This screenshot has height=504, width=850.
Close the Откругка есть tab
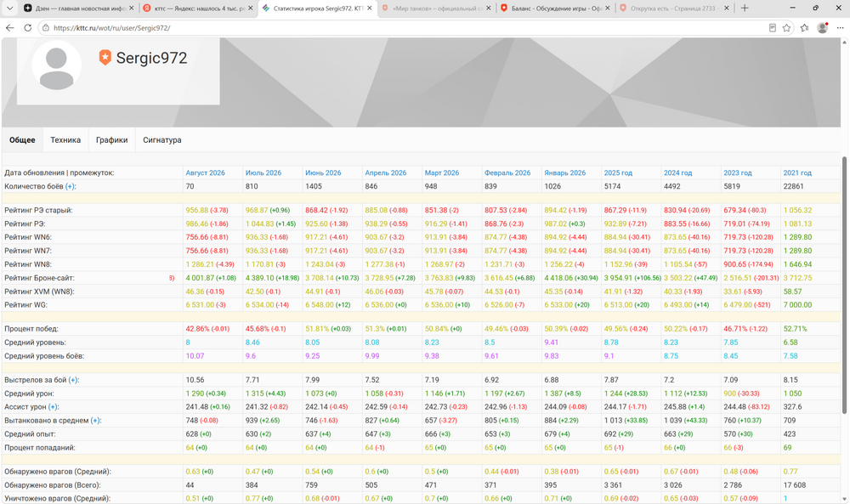727,8
